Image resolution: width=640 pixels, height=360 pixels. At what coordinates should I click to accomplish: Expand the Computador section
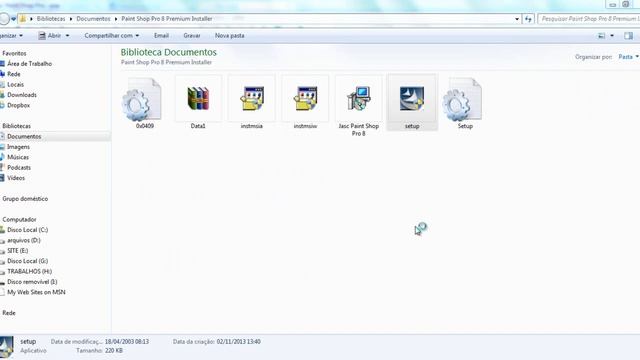[19, 220]
